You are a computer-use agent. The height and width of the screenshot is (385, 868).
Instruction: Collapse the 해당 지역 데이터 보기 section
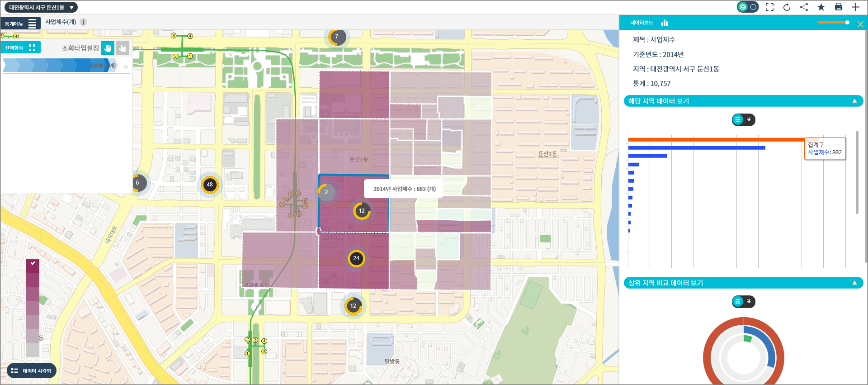click(854, 101)
